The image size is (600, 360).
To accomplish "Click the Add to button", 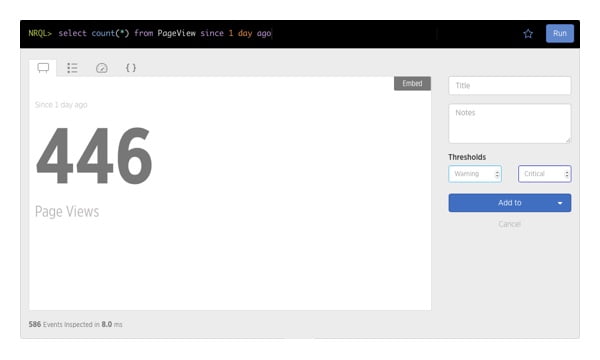I will point(509,203).
